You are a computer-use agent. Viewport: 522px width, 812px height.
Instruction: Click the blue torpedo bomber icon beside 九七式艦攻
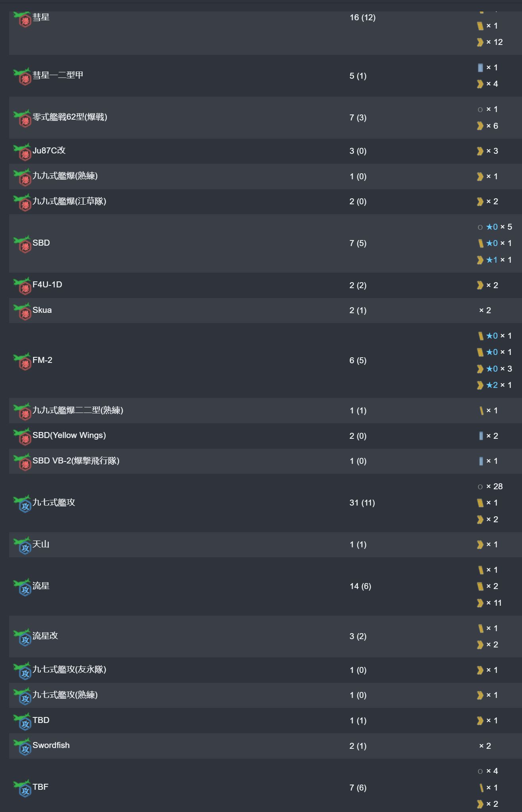coord(22,503)
